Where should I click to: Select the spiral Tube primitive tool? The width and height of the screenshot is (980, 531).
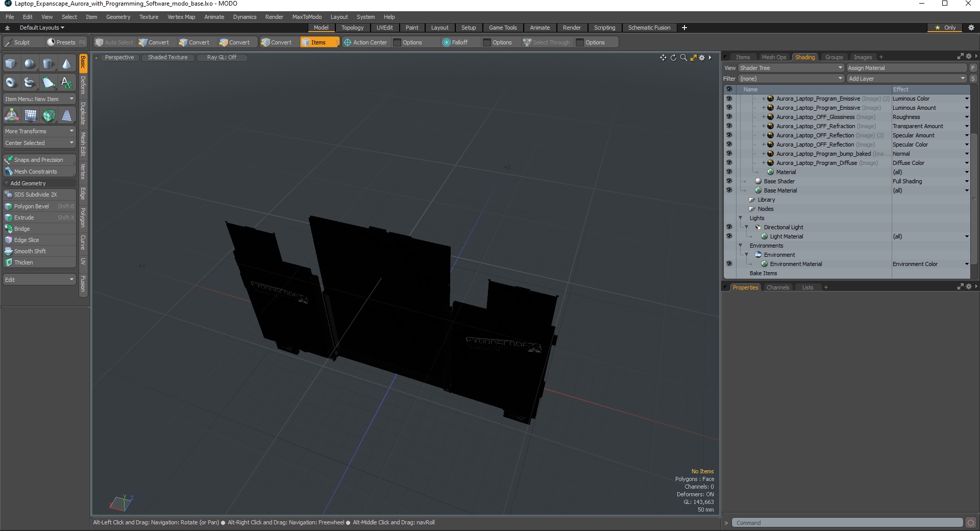click(x=30, y=82)
